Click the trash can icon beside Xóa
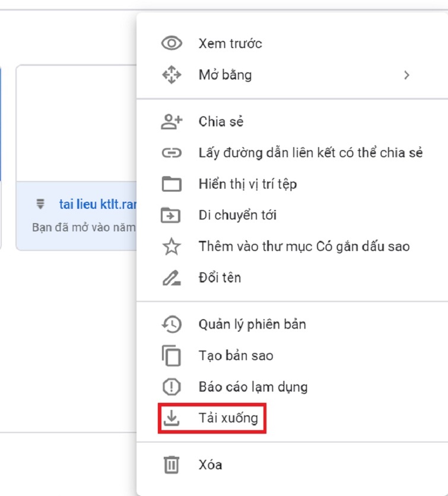The height and width of the screenshot is (496, 448). point(171,465)
